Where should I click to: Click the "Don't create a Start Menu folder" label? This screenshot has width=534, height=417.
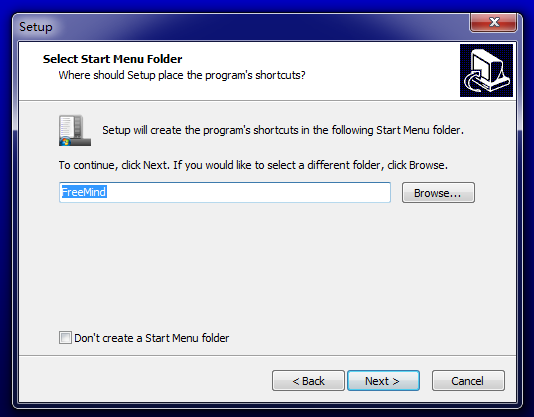152,338
